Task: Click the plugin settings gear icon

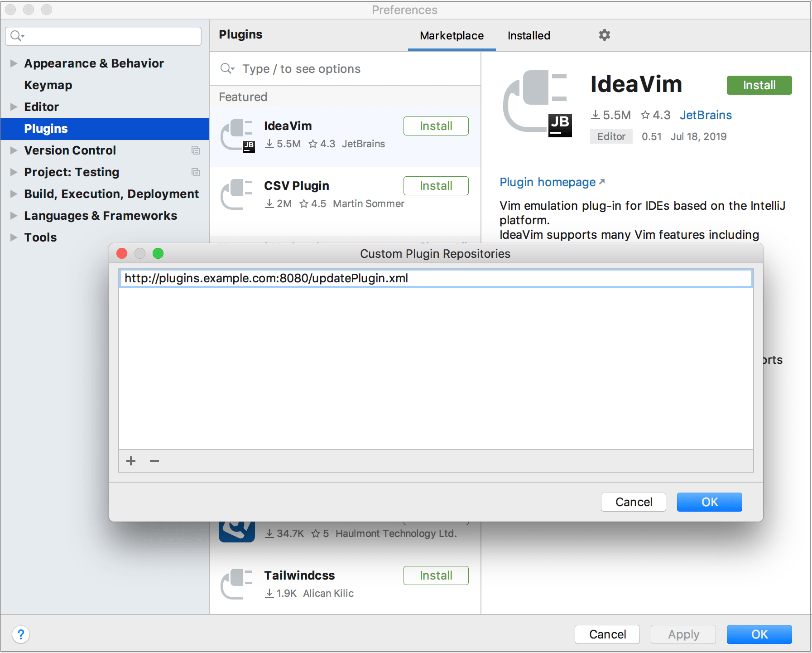Action: click(x=605, y=35)
